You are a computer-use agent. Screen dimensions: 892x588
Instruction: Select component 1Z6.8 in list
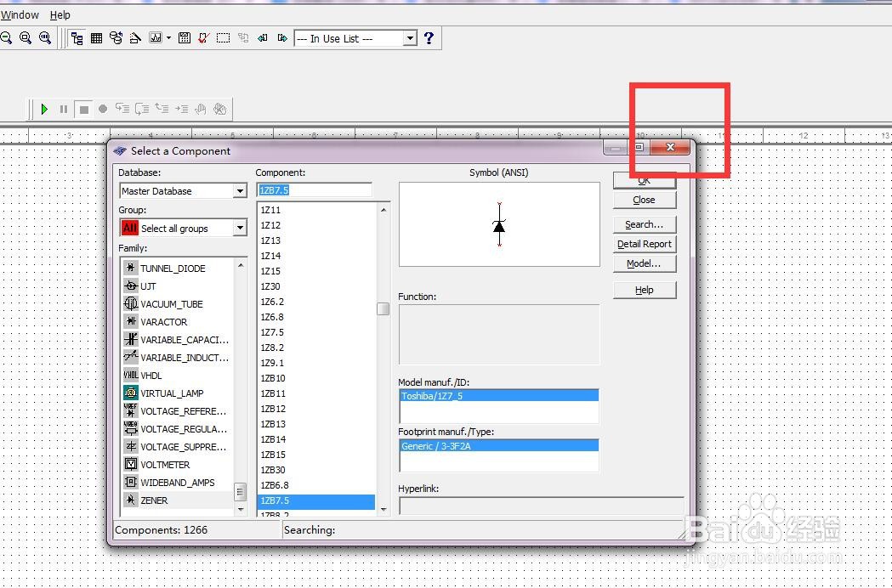click(x=316, y=317)
